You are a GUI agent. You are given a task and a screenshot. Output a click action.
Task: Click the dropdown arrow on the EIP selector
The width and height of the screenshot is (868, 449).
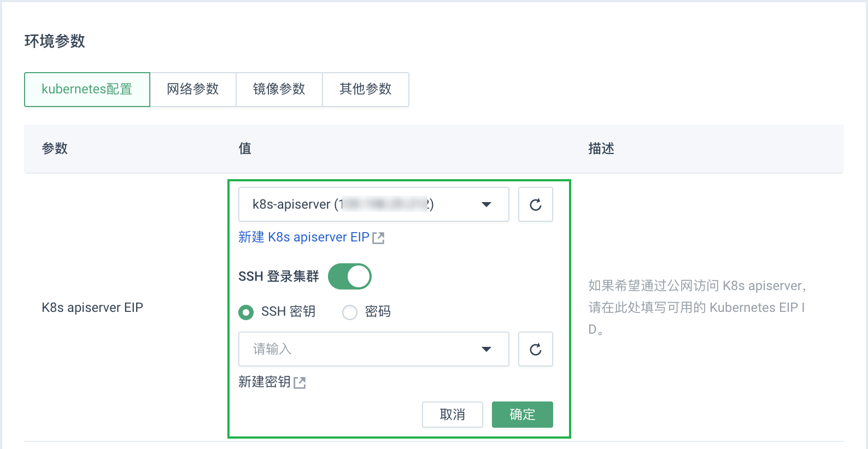coord(486,204)
